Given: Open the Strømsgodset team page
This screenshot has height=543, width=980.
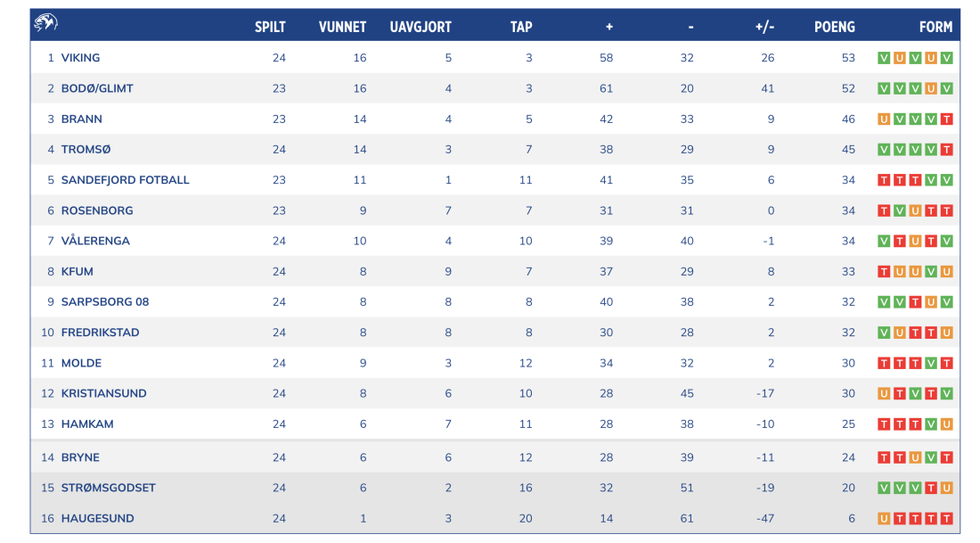Looking at the screenshot, I should [109, 488].
